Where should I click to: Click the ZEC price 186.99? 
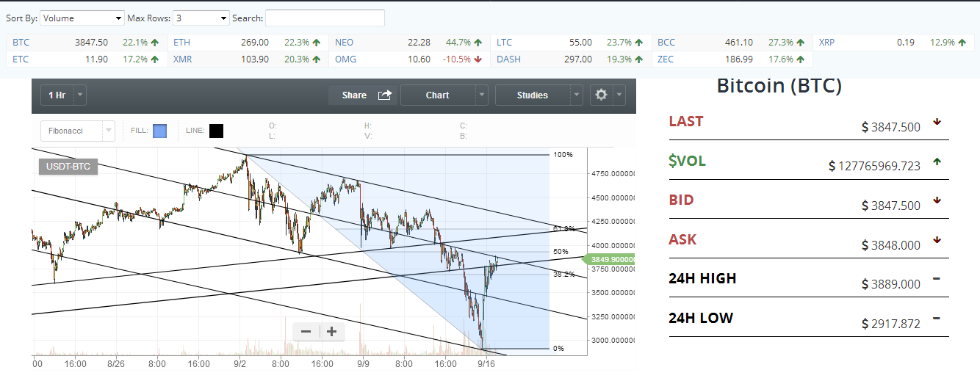coord(738,59)
